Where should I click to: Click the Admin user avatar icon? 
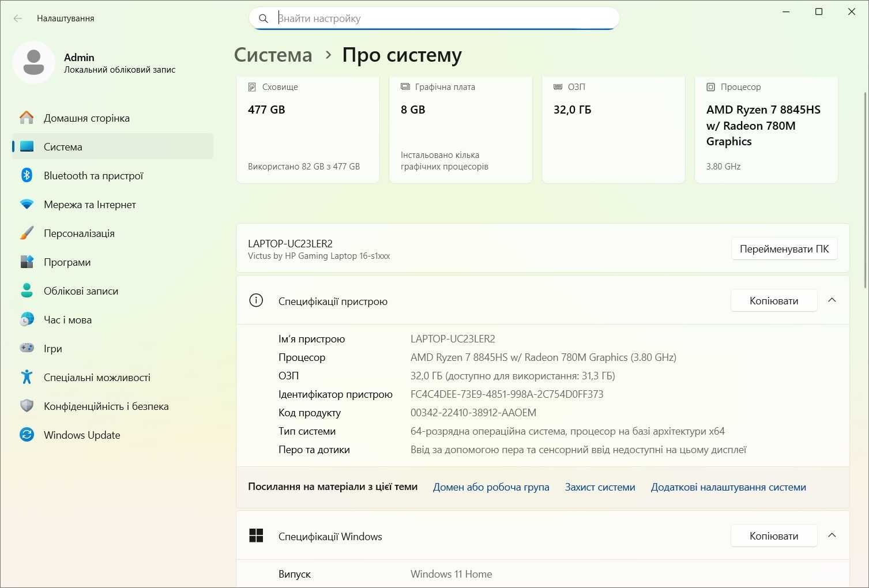pos(33,62)
